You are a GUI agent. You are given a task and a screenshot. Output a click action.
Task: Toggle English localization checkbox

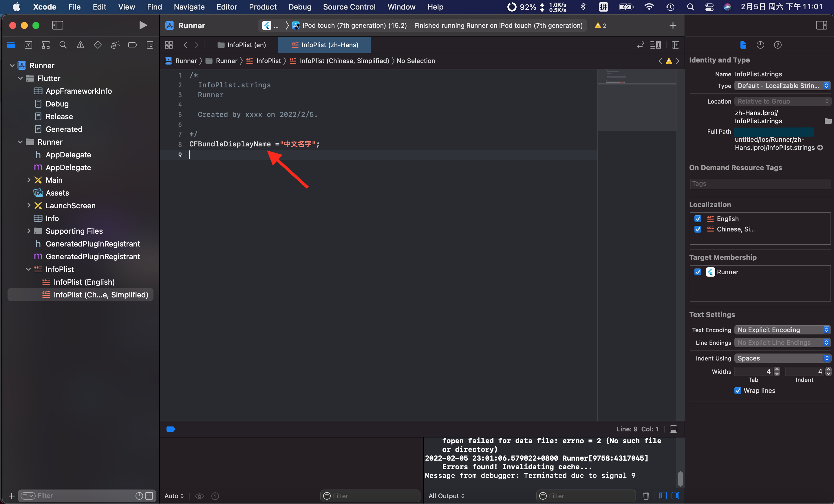698,218
